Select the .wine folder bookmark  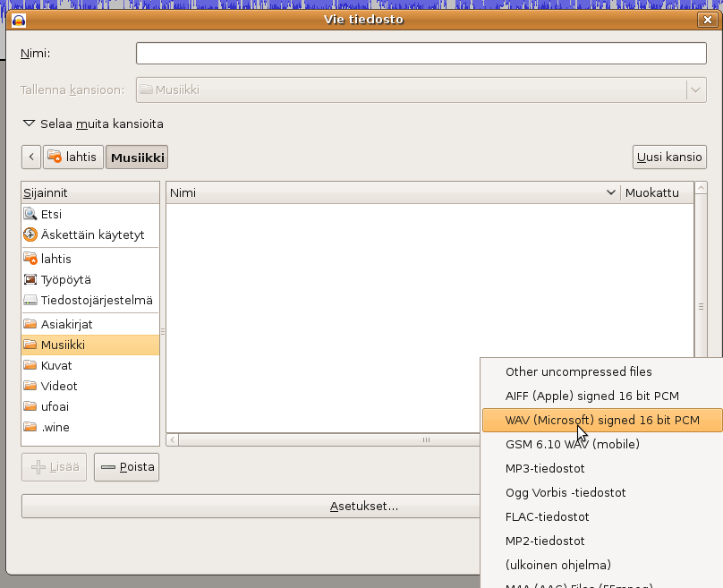[x=55, y=427]
